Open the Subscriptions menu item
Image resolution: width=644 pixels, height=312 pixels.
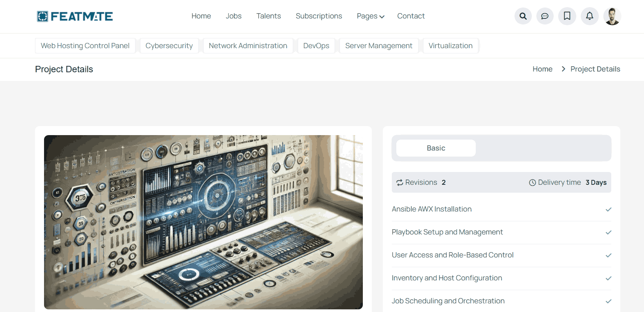click(318, 16)
